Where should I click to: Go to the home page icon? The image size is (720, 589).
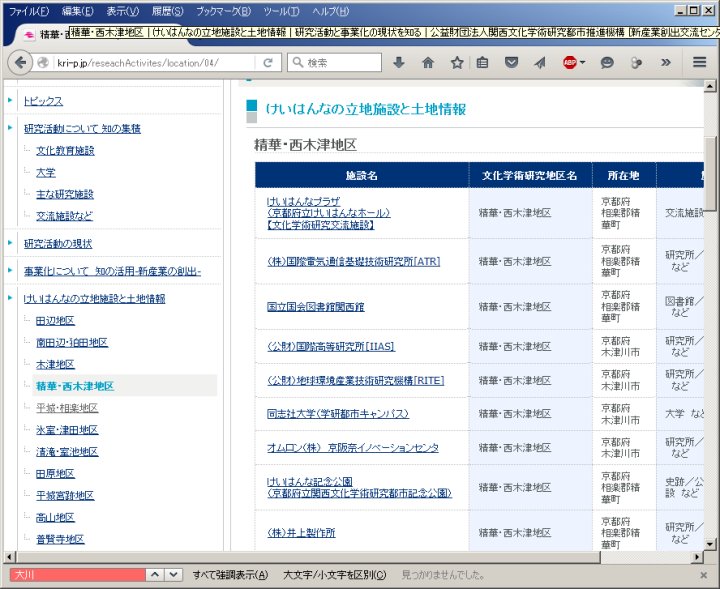coord(428,62)
